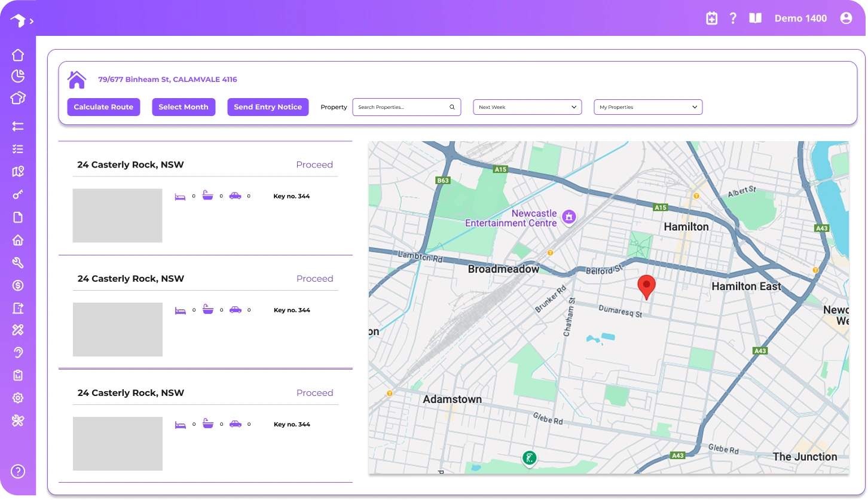Click the question mark icon in top bar
This screenshot has height=500, width=868.
(x=733, y=19)
